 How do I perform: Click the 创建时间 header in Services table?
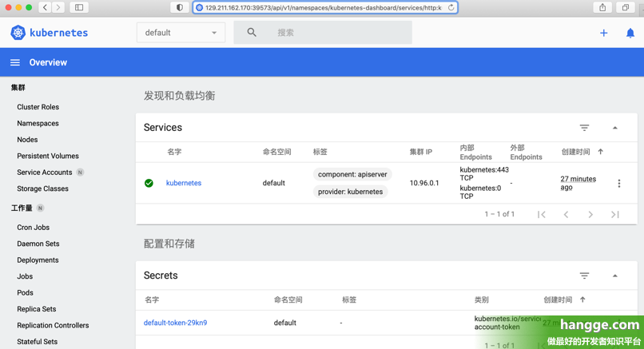click(575, 152)
